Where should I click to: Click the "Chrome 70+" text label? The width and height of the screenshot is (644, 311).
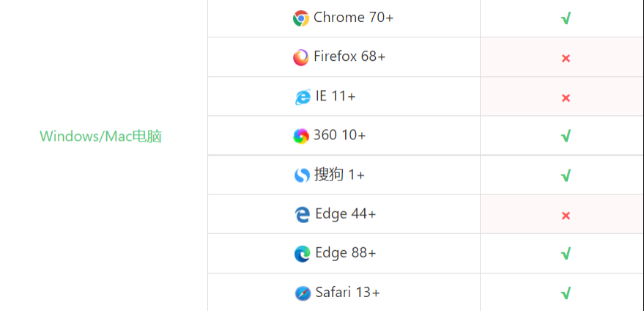click(x=353, y=18)
